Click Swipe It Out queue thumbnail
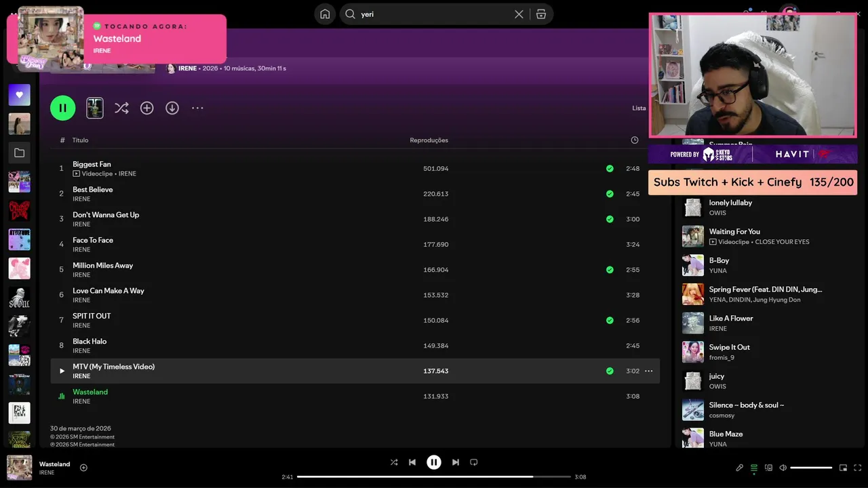This screenshot has height=488, width=868. (x=693, y=352)
